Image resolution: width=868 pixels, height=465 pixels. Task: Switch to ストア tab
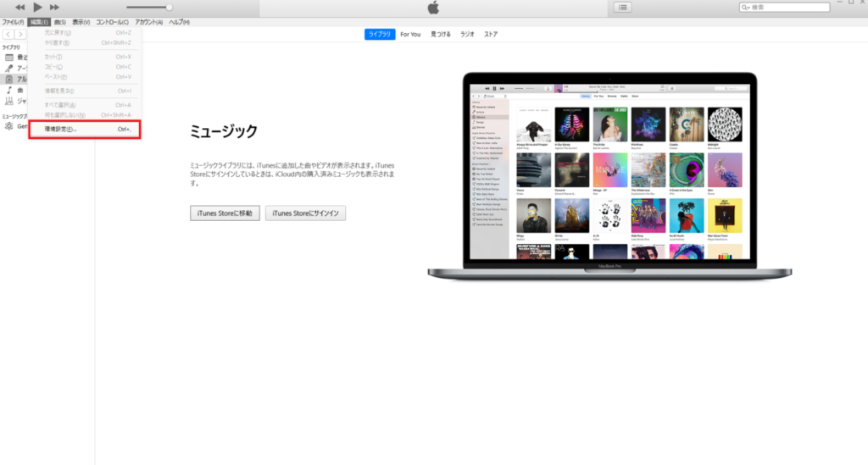(x=491, y=34)
